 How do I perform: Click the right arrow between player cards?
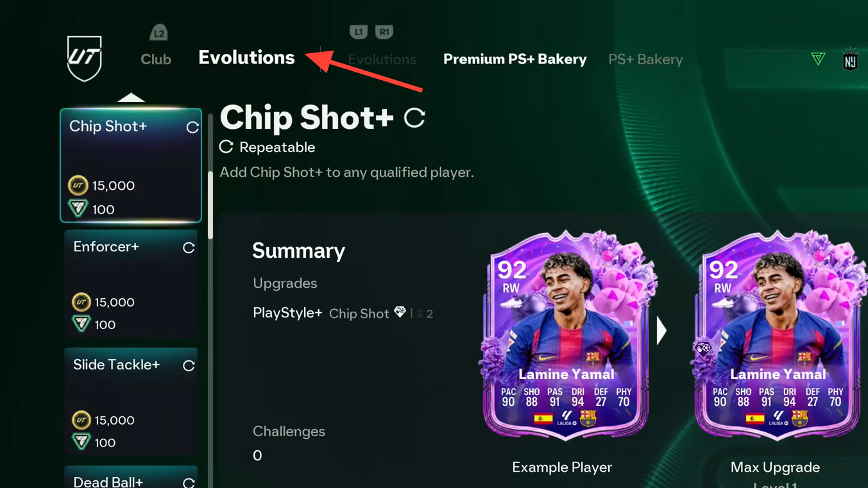pos(661,331)
